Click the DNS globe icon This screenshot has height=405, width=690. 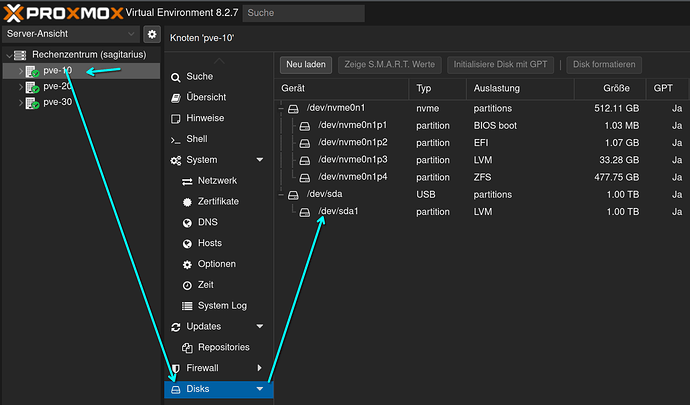tap(187, 223)
